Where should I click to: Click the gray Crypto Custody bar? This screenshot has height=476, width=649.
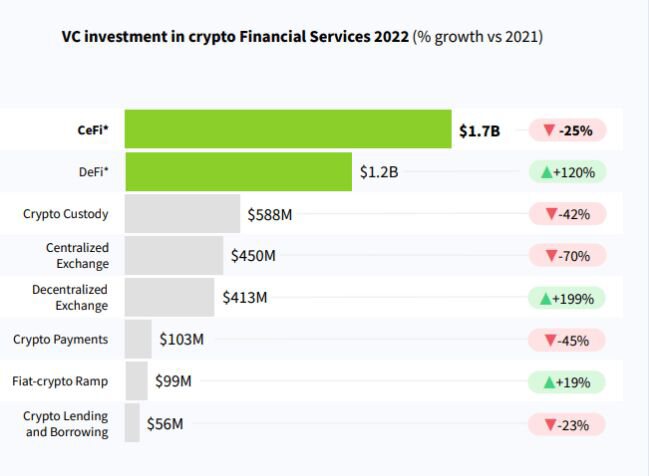point(183,214)
